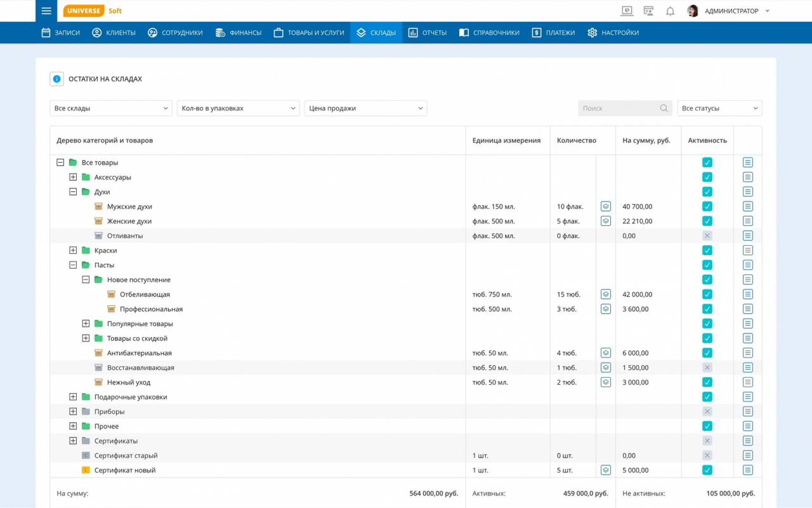Click the 564 000,00 руб. total
This screenshot has height=508, width=812.
pos(434,493)
